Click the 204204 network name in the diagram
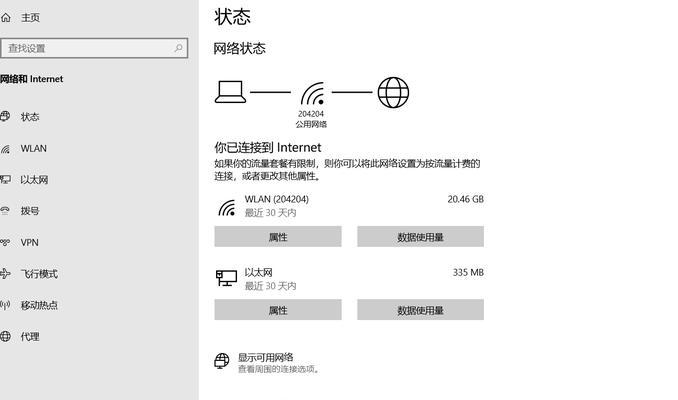Screen dimensions: 678x400 click(311, 114)
